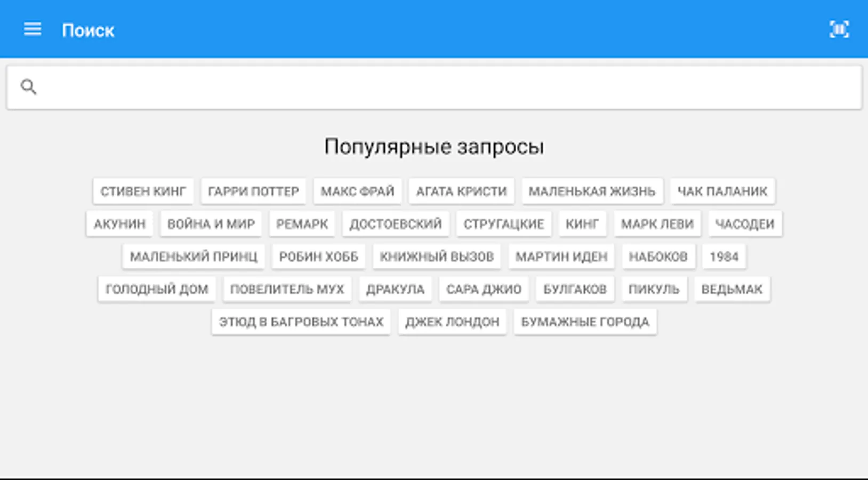Select the ДОСТОЕВСКИЙ popular query

pos(396,224)
